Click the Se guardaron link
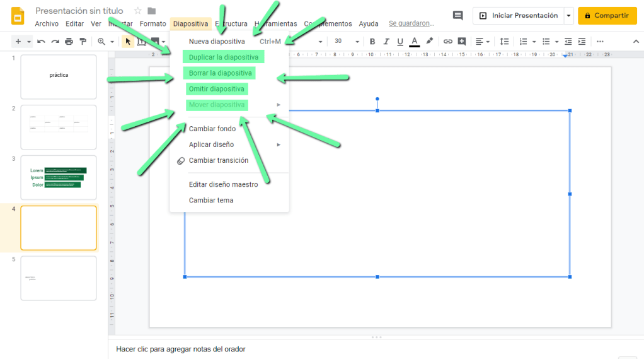644x359 pixels. point(411,24)
